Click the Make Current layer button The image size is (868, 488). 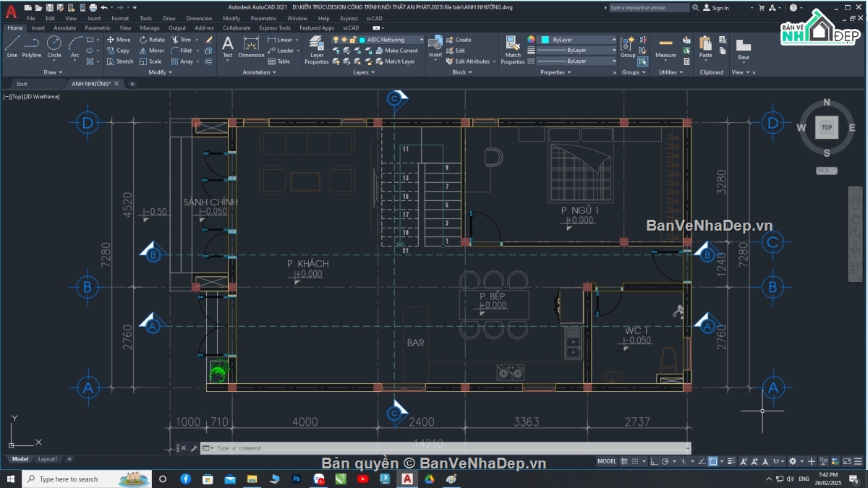(396, 51)
